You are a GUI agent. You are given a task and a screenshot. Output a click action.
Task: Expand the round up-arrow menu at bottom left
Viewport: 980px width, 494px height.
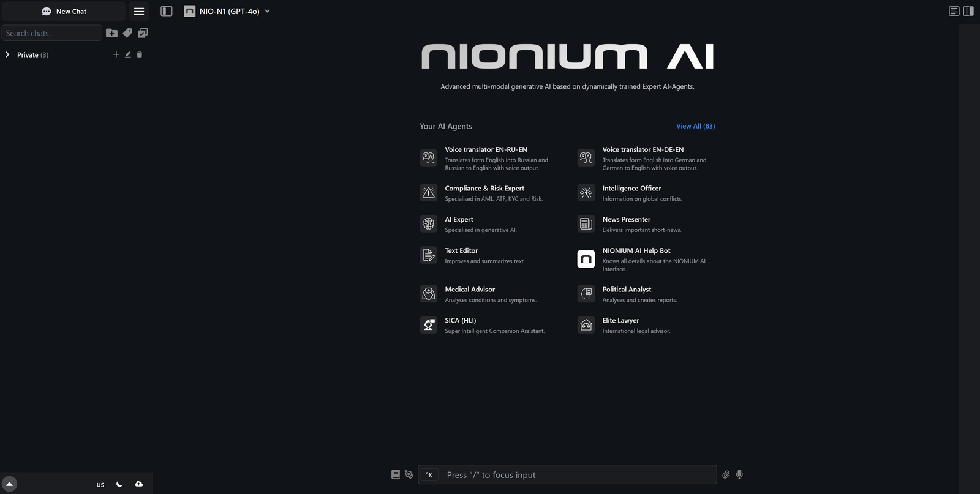tap(9, 484)
